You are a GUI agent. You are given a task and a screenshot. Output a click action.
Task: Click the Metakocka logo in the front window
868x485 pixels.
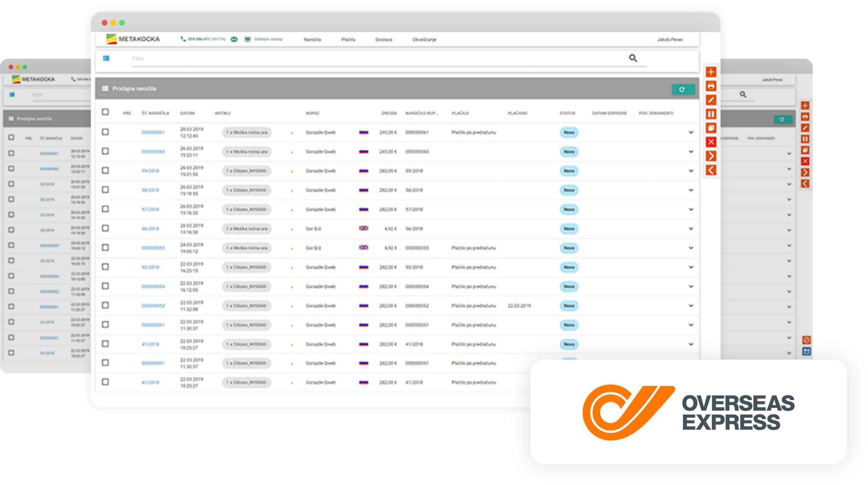click(x=133, y=39)
